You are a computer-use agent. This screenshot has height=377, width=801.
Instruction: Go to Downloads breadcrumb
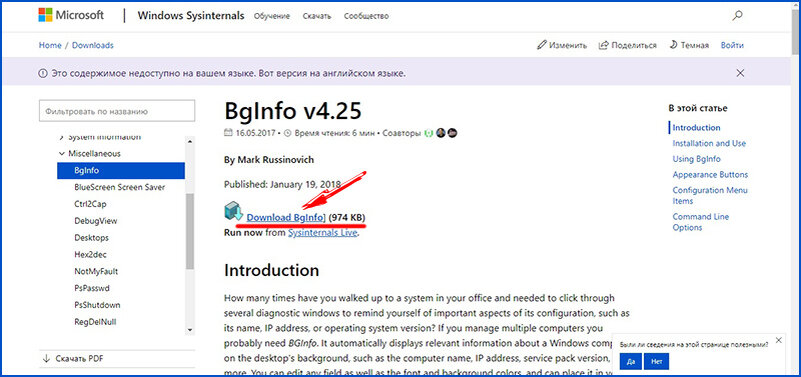point(92,45)
